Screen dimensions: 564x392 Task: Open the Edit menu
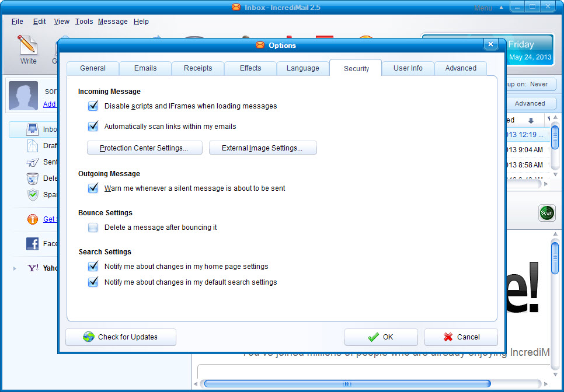coord(39,22)
